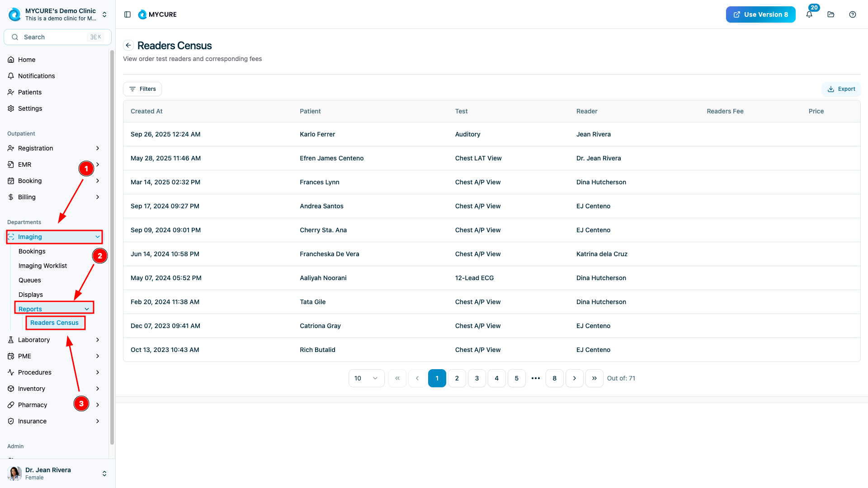Select Imaging Worklist in the sidebar

[42, 266]
